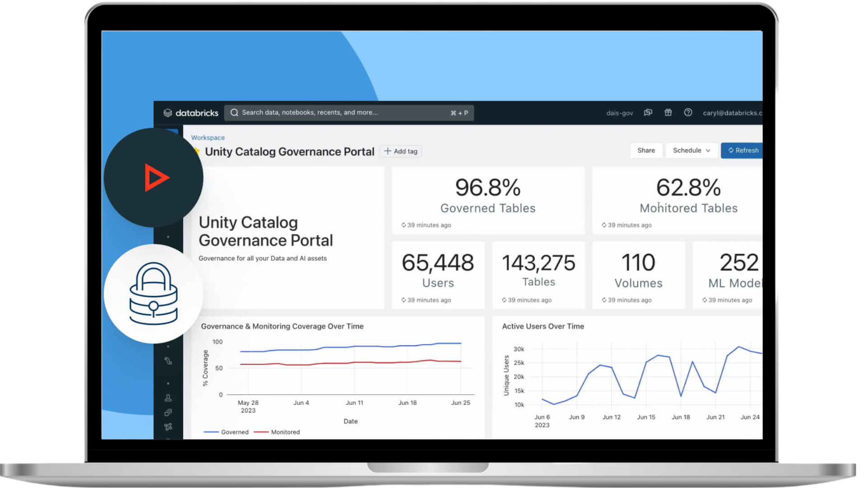Open the chat feedback icon in header
This screenshot has width=868, height=488.
coord(648,113)
